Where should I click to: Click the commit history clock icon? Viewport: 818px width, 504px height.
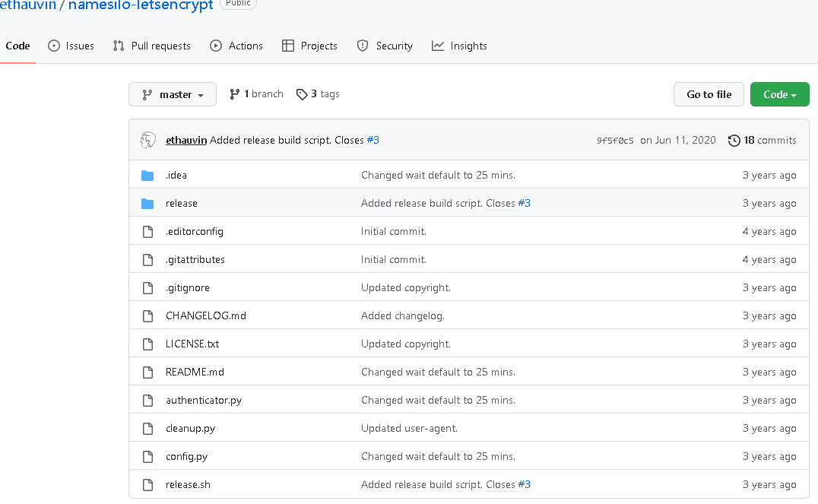tap(734, 141)
